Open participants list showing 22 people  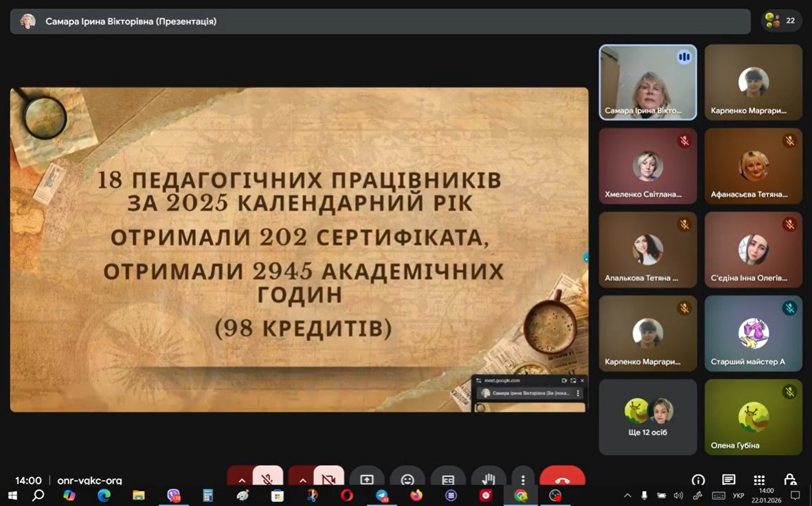tap(781, 21)
